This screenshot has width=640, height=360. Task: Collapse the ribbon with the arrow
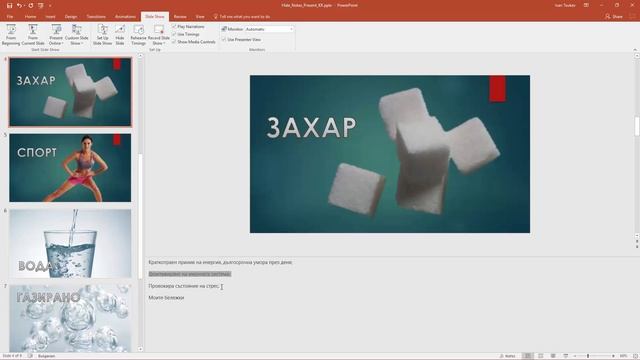[x=635, y=49]
